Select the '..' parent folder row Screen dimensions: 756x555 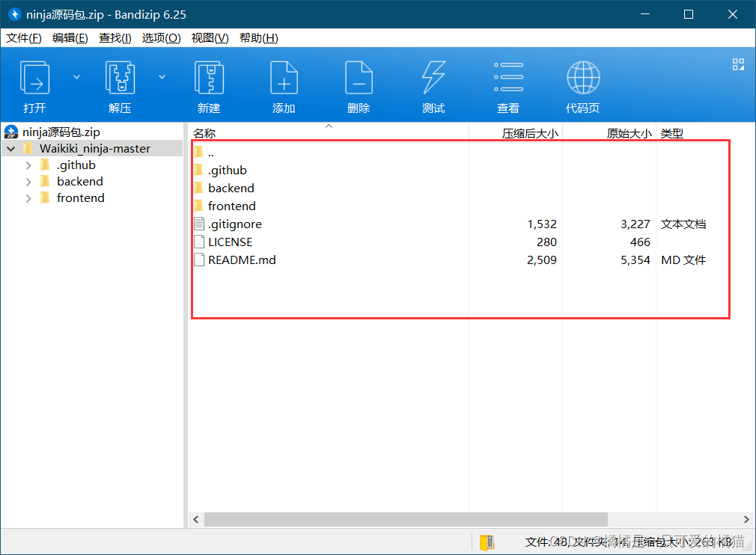460,153
